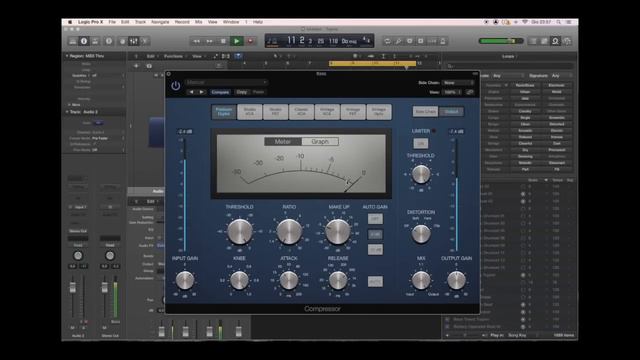This screenshot has width=640, height=360.
Task: Toggle the Cycle mode button
Action: (x=387, y=41)
